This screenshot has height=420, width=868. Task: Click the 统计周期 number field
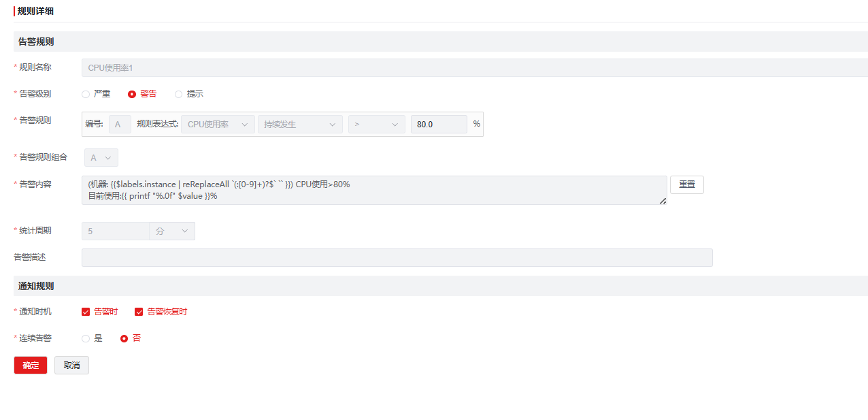pos(115,231)
